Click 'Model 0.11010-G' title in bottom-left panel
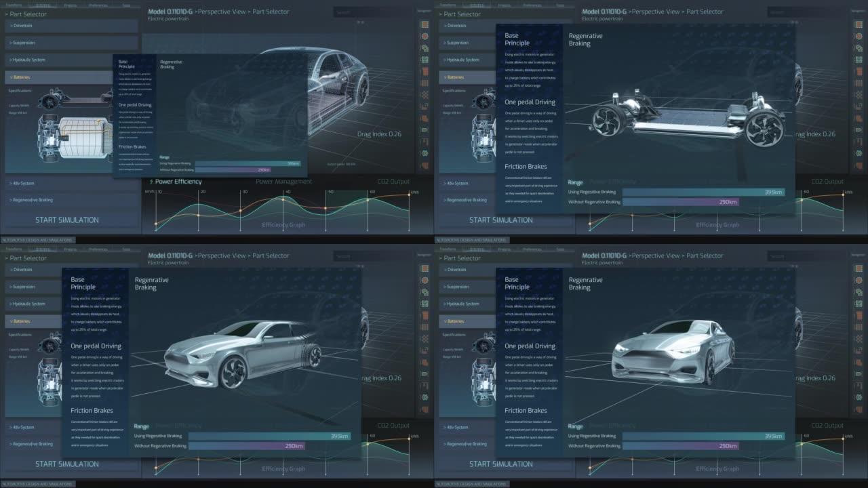This screenshot has height=488, width=868. (170, 256)
